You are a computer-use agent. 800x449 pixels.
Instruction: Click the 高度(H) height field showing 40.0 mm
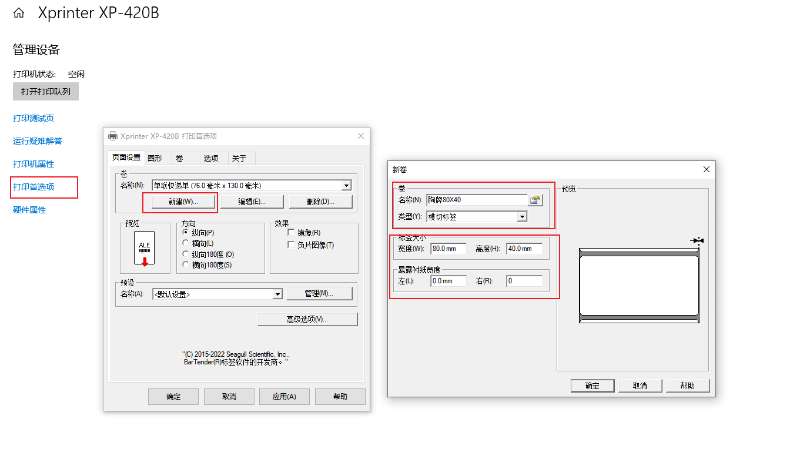click(x=524, y=249)
